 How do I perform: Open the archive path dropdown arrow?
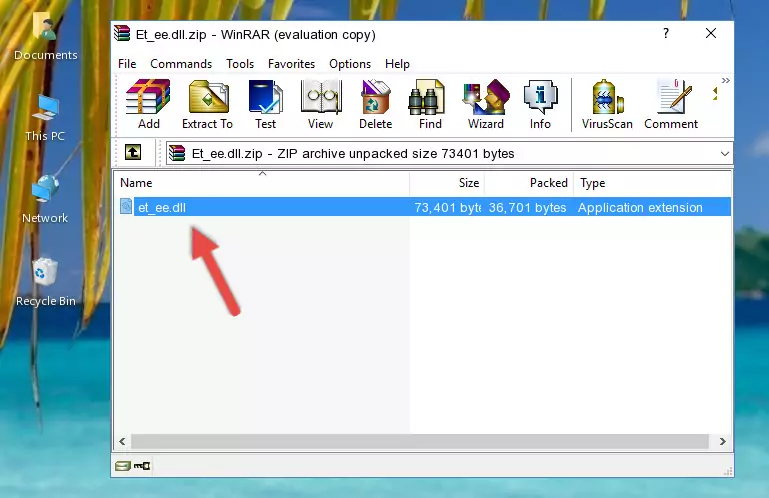(x=724, y=154)
